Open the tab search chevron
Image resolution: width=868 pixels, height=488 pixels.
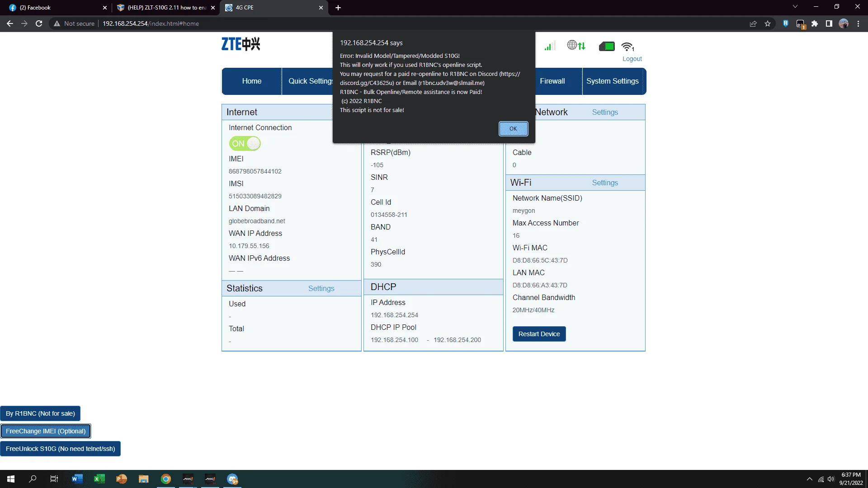point(795,7)
